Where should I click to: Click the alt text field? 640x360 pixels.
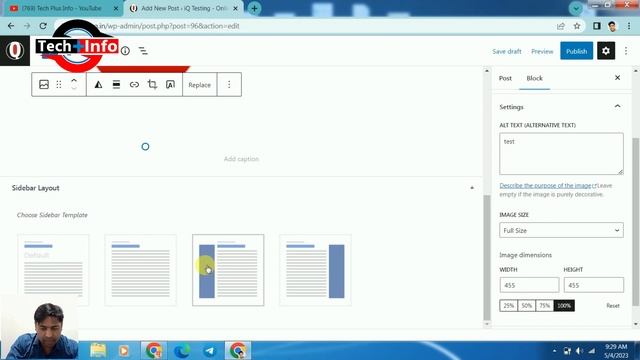pos(561,153)
